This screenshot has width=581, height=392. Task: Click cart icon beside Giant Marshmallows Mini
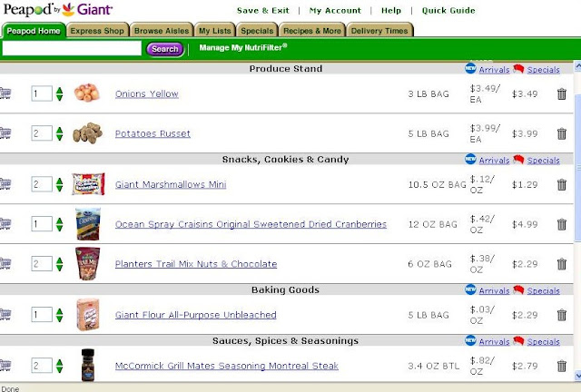click(5, 184)
